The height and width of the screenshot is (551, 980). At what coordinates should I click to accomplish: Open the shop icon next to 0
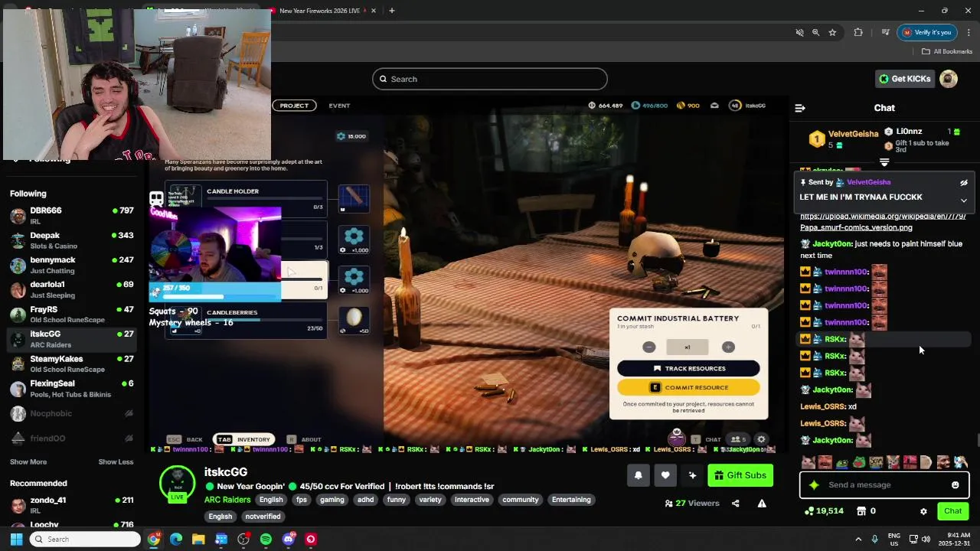(861, 511)
